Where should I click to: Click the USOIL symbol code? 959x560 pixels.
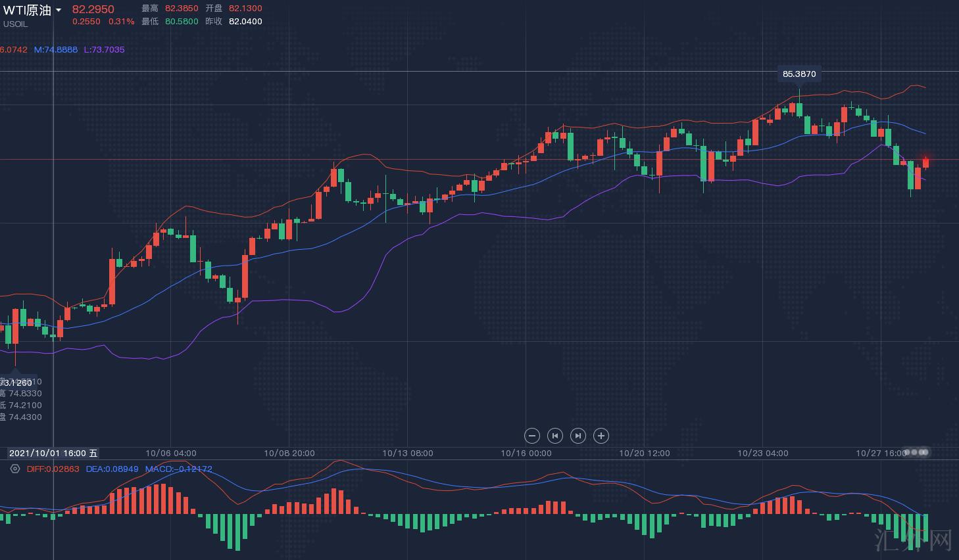[15, 24]
